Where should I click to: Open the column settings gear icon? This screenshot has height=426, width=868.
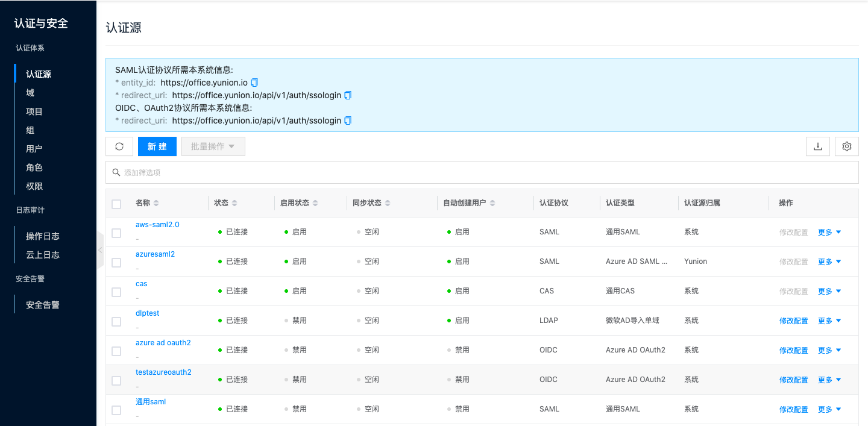(x=847, y=146)
